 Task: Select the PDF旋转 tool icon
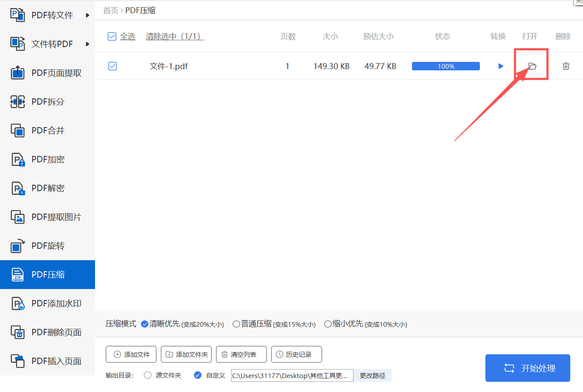(17, 245)
